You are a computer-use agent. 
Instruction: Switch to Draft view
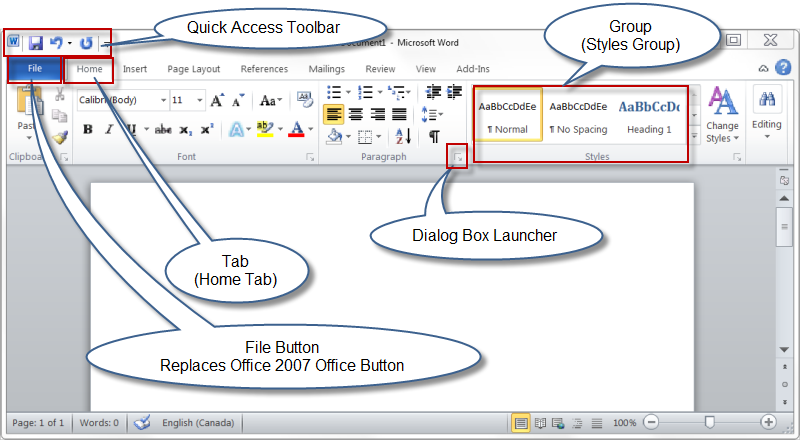click(596, 423)
